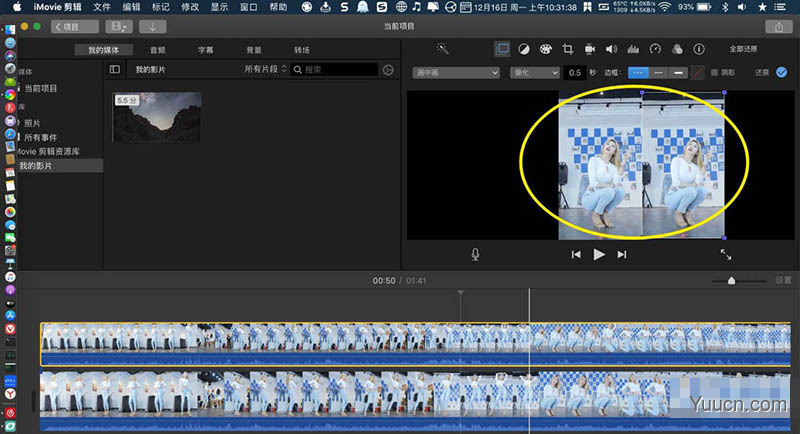Enable the 阴影 shadow checkbox
Image resolution: width=800 pixels, height=434 pixels.
pos(714,73)
